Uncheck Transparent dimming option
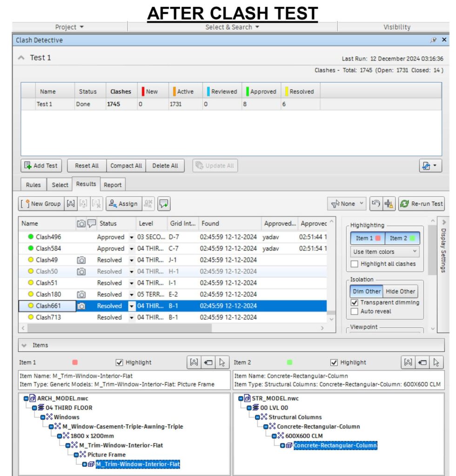 click(x=355, y=303)
